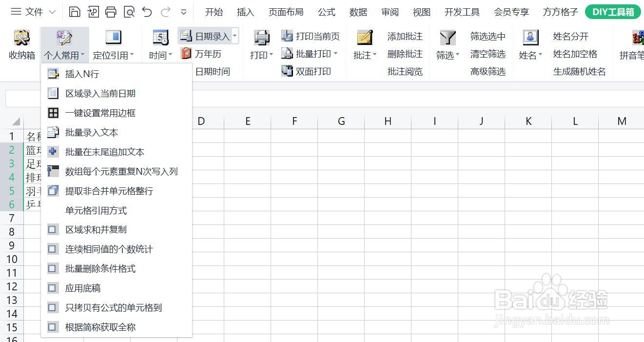Select column header D
The image size is (644, 342).
point(201,121)
